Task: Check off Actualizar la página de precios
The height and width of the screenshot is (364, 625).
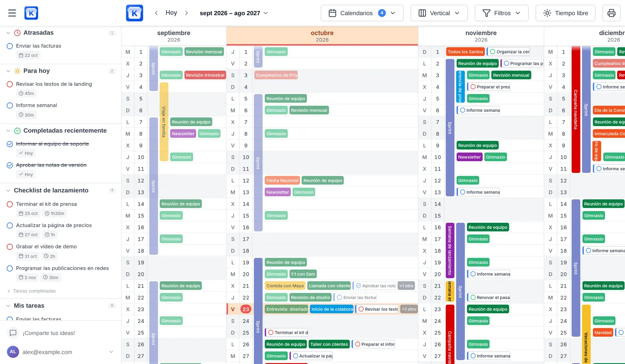Action: pos(10,226)
